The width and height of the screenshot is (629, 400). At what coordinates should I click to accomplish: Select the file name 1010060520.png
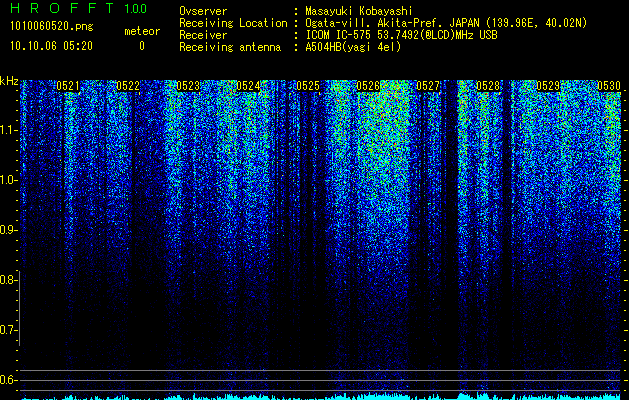(x=52, y=27)
